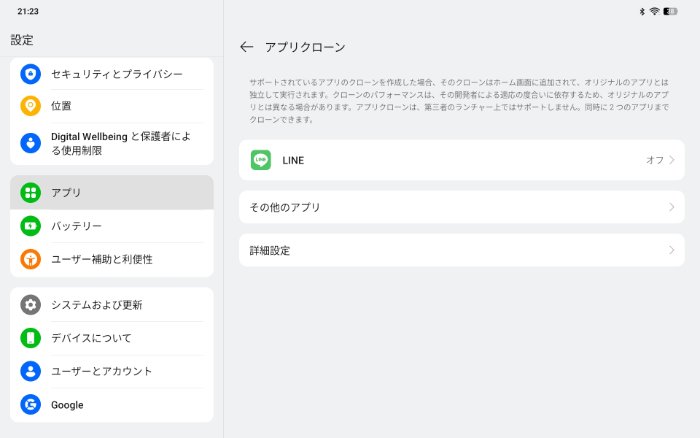Tap the orange ユーザー補助と利便性 icon

31,259
